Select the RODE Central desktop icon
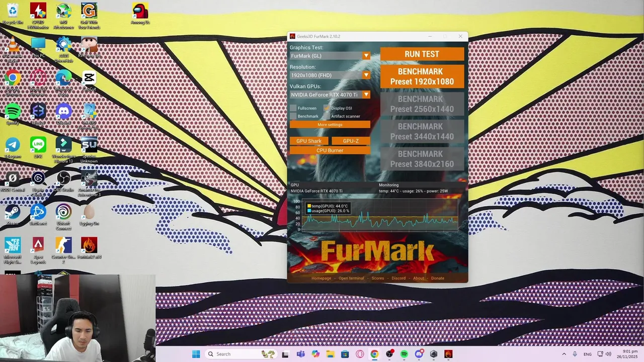Viewport: 644px width, 362px height. pyautogui.click(x=13, y=182)
